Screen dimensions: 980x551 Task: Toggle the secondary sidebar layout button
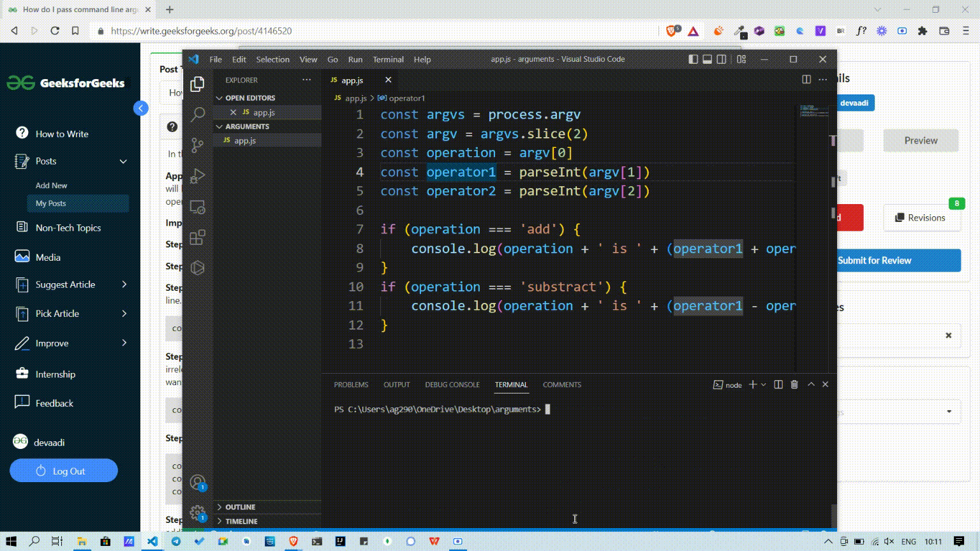(722, 59)
